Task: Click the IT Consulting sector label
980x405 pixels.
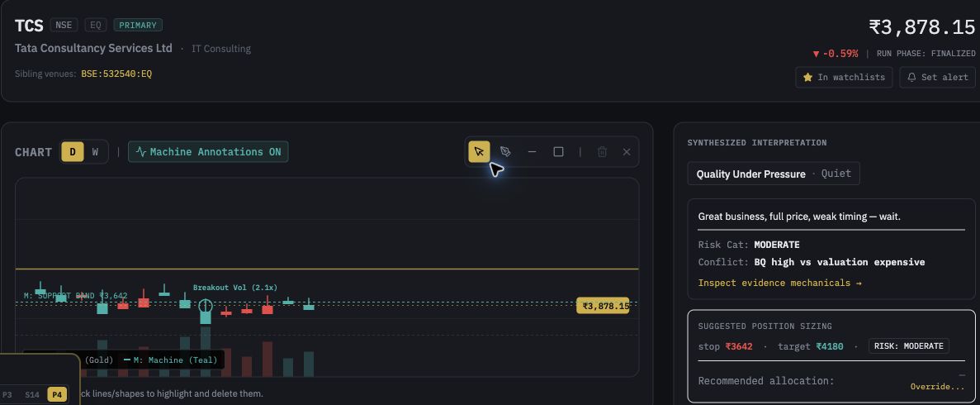Action: coord(221,49)
